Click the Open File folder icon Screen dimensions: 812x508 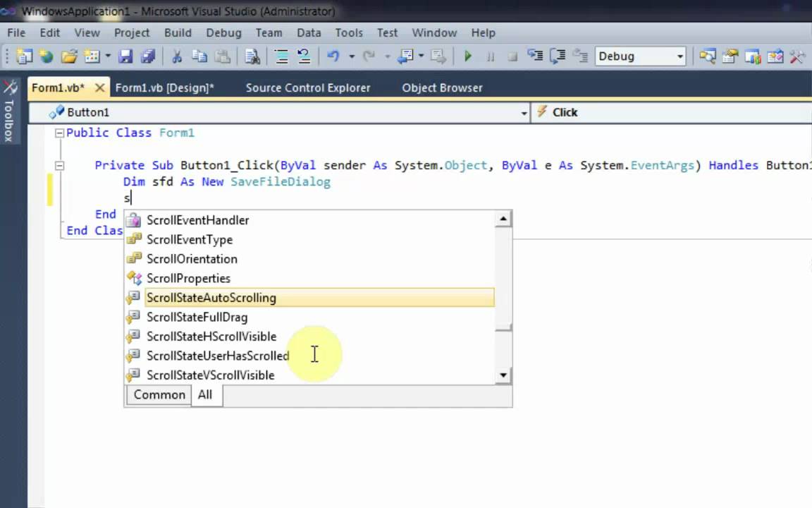pos(69,56)
